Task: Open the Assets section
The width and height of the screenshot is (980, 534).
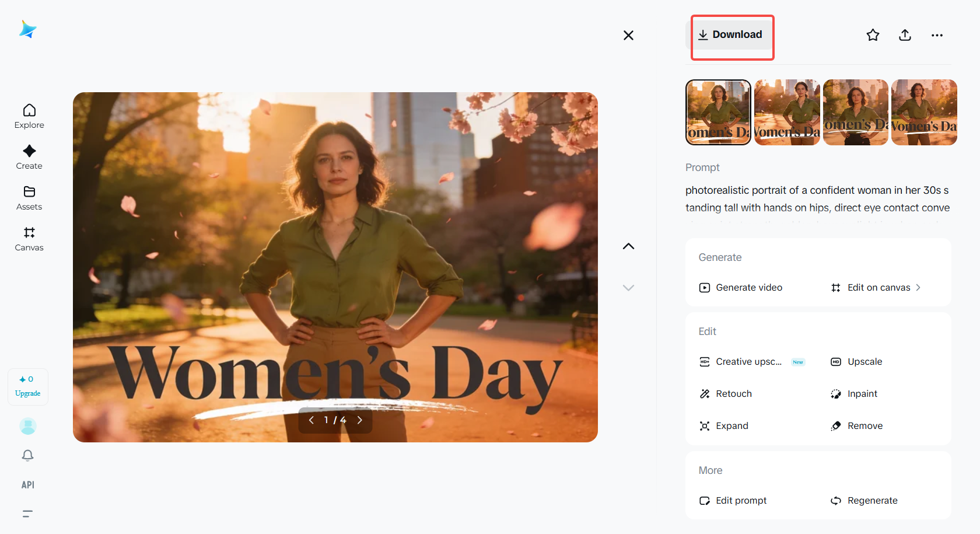Action: 29,198
